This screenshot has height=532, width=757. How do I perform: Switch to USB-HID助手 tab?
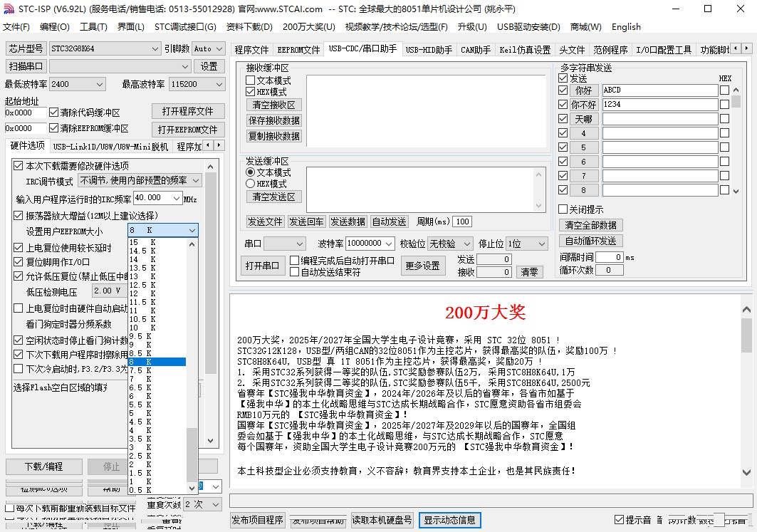pyautogui.click(x=429, y=50)
